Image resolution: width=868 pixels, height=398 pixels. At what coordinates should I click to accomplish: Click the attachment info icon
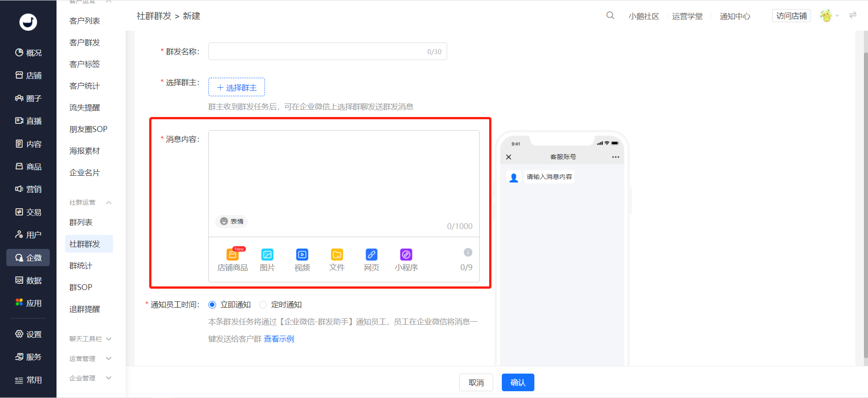coord(468,253)
